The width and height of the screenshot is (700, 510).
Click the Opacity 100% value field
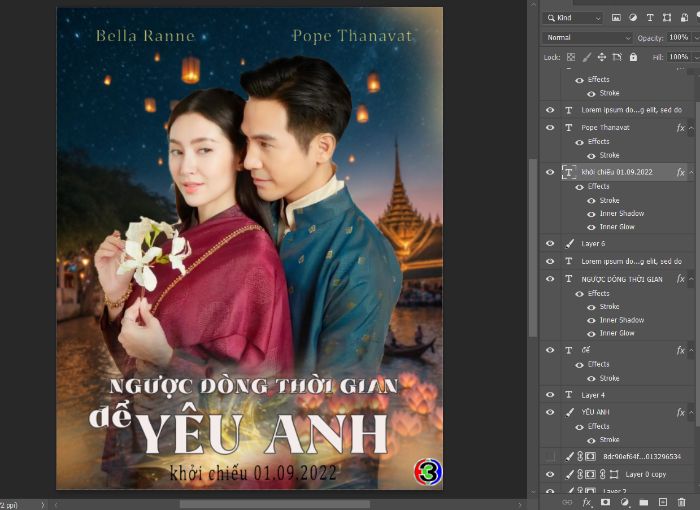pyautogui.click(x=679, y=38)
